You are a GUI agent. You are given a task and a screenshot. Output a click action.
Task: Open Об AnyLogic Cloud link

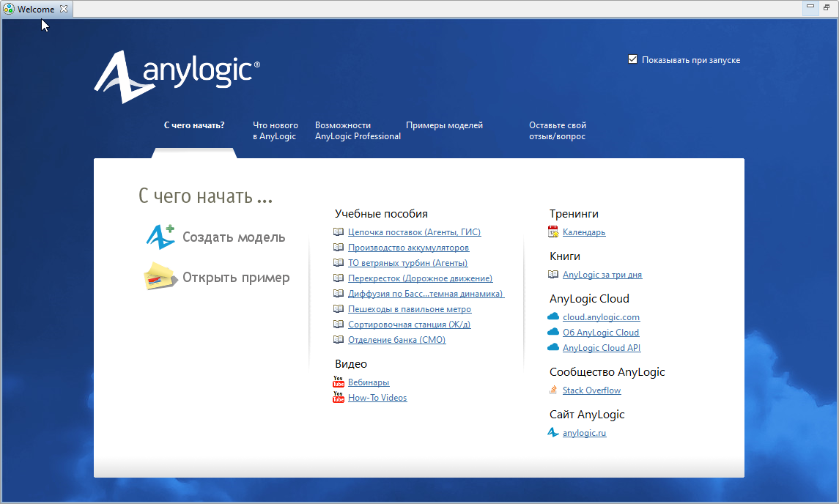[600, 333]
